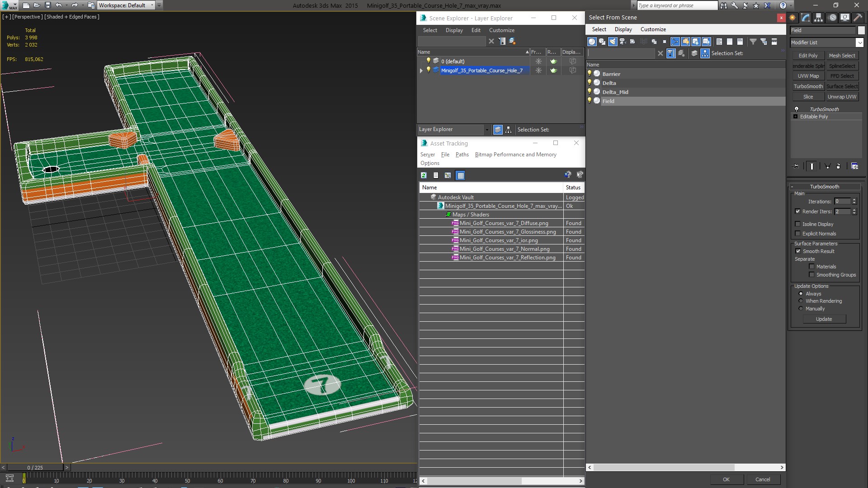Click Select None icon in Select From Scene
Image resolution: width=868 pixels, height=488 pixels.
(730, 42)
